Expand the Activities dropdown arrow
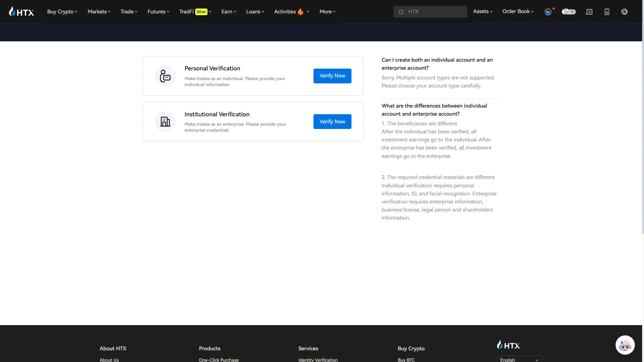 (x=308, y=12)
